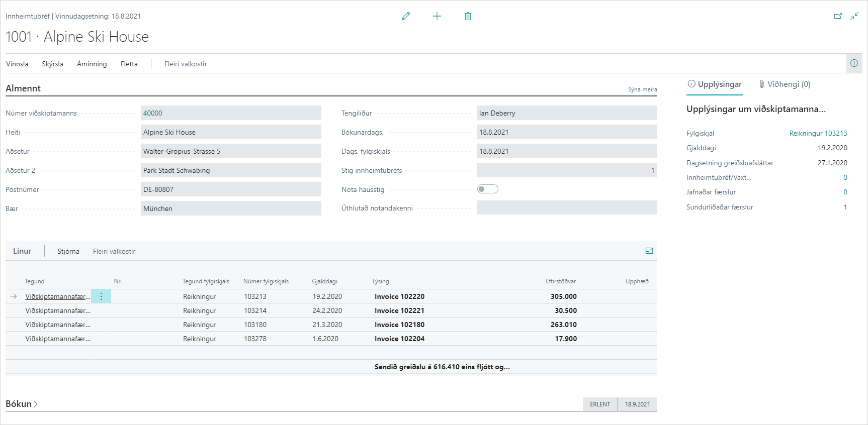Open Fleiri valkostir in the top menu
The image size is (868, 425).
(186, 64)
